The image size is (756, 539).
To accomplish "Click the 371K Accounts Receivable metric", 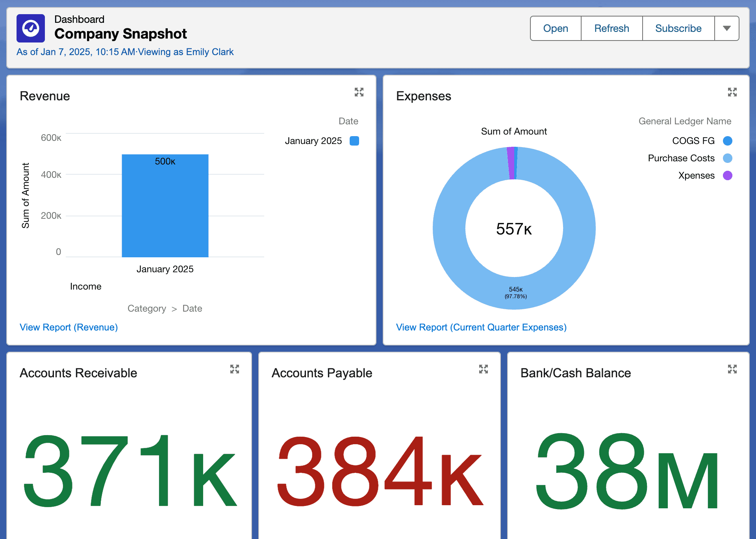I will [130, 470].
